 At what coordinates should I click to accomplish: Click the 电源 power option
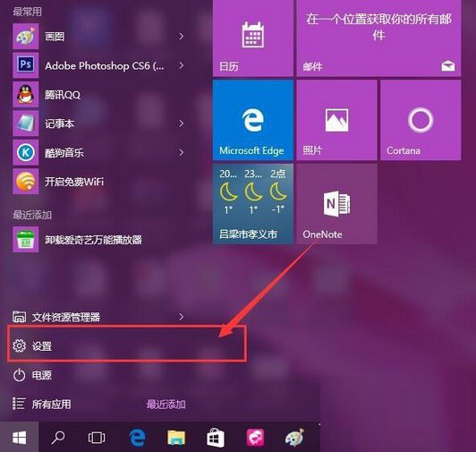click(x=32, y=375)
